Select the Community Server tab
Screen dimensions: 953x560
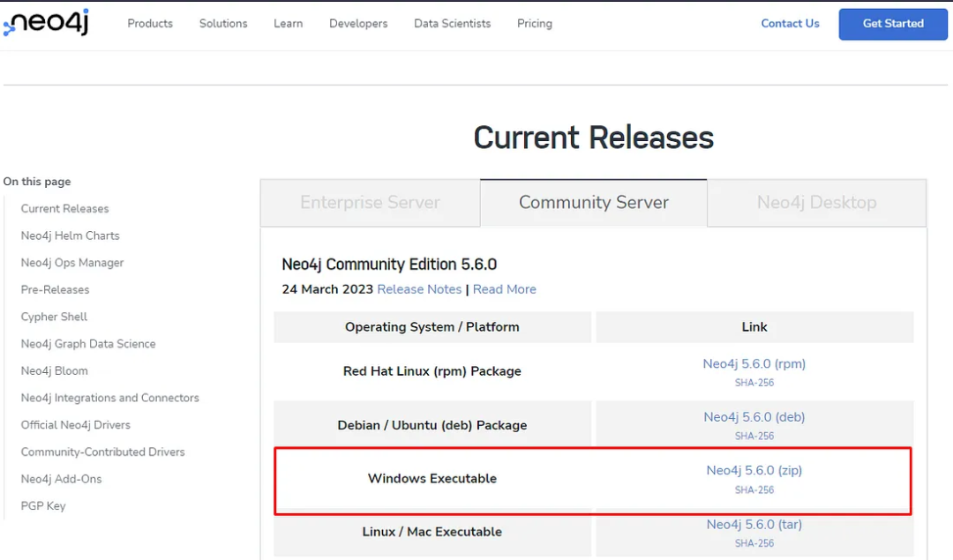tap(593, 203)
